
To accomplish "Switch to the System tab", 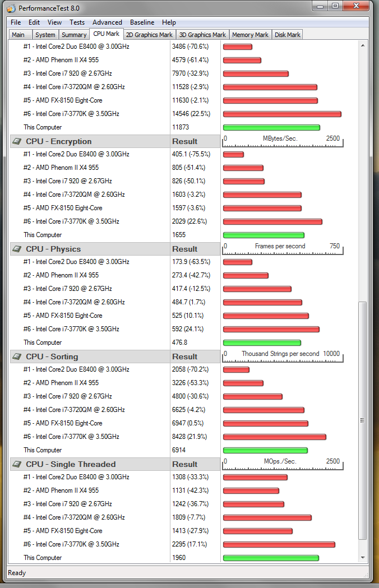I will pos(45,35).
